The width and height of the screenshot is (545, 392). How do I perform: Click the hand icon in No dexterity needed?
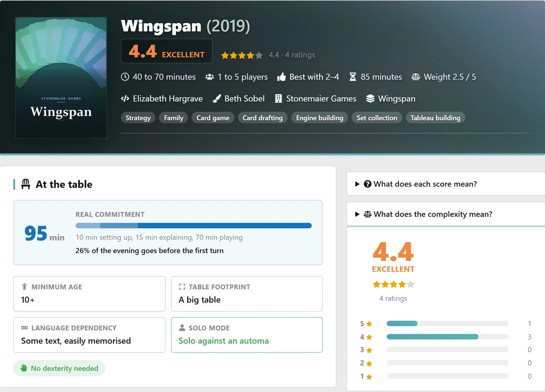(x=24, y=368)
